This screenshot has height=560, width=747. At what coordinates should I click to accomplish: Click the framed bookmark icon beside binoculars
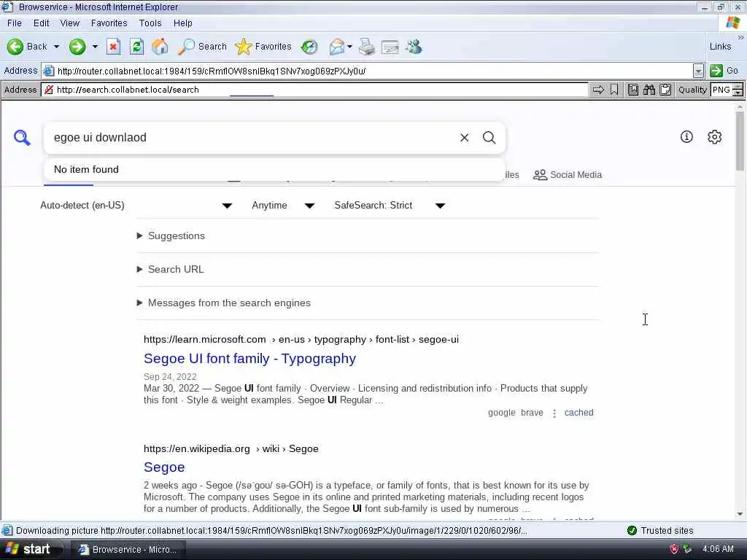(632, 90)
